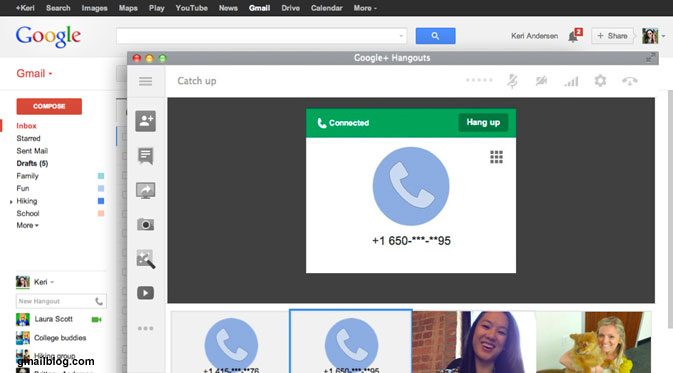Open Calendar in Google top bar
673x373 pixels.
click(327, 8)
